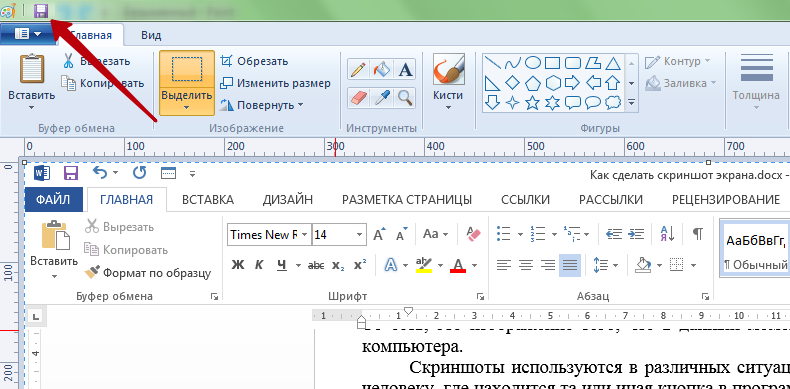790x389 pixels.
Task: Choose the cloud callout shape
Action: (x=613, y=103)
